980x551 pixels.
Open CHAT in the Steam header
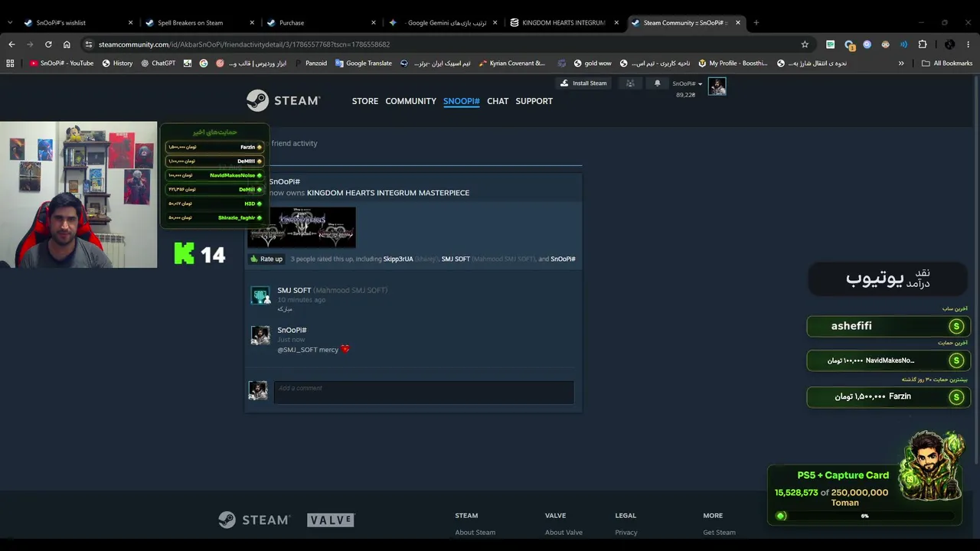[x=498, y=101]
